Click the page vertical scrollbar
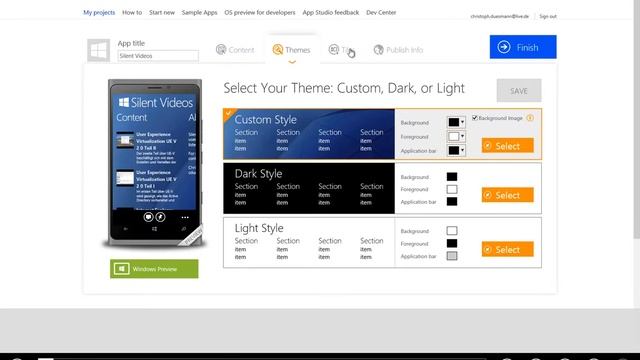 (x=637, y=119)
